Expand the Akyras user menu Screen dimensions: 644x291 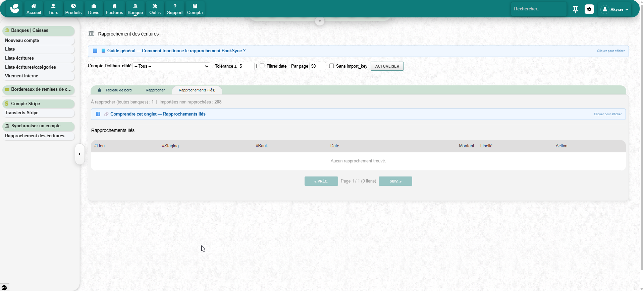[615, 9]
